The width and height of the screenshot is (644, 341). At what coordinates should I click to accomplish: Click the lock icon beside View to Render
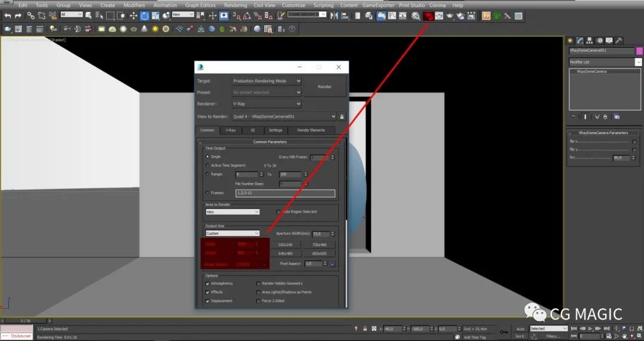coord(342,117)
